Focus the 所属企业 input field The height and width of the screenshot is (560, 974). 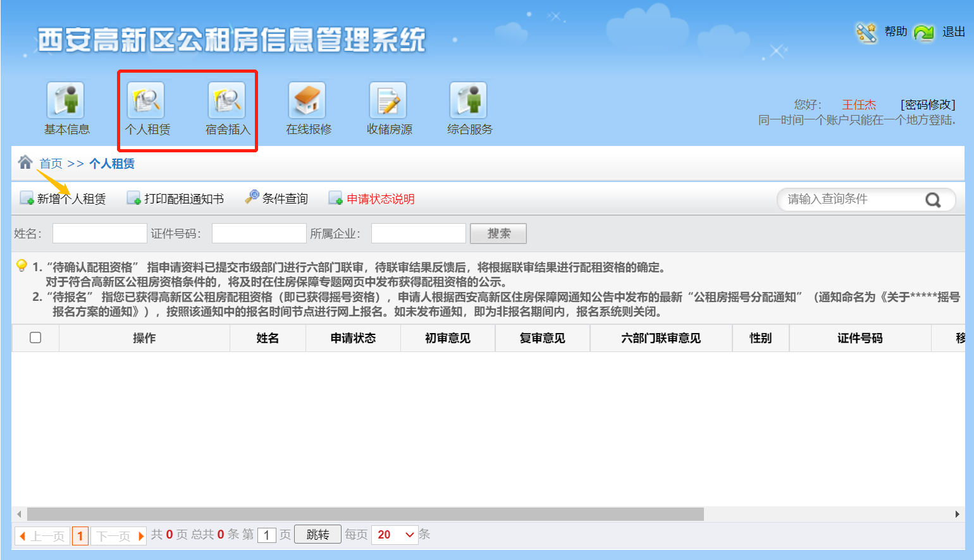tap(419, 233)
